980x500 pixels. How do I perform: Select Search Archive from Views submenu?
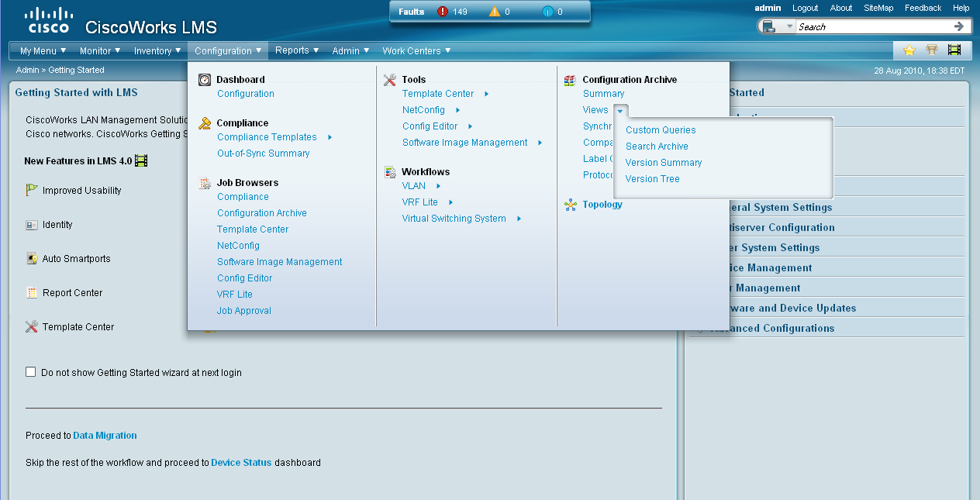(657, 147)
